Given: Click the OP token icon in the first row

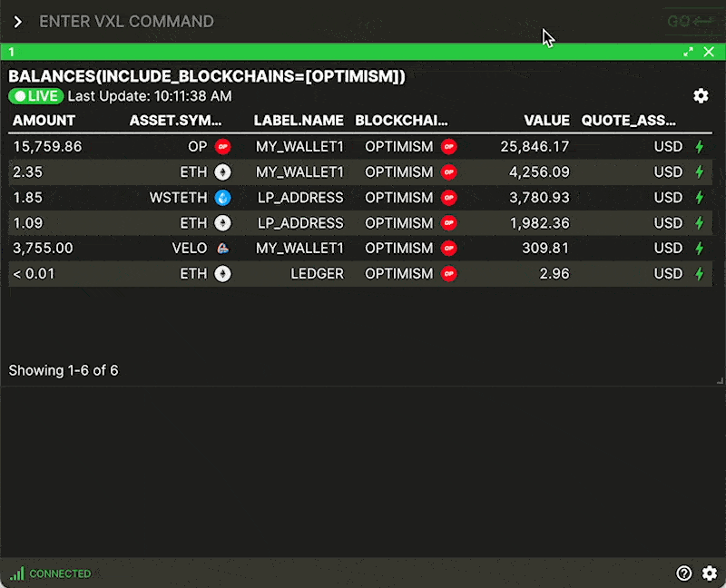Looking at the screenshot, I should click(x=222, y=147).
